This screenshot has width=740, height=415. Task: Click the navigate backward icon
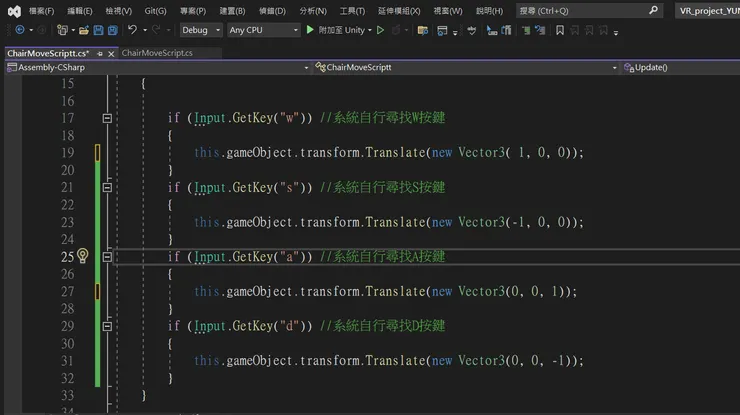(20, 30)
